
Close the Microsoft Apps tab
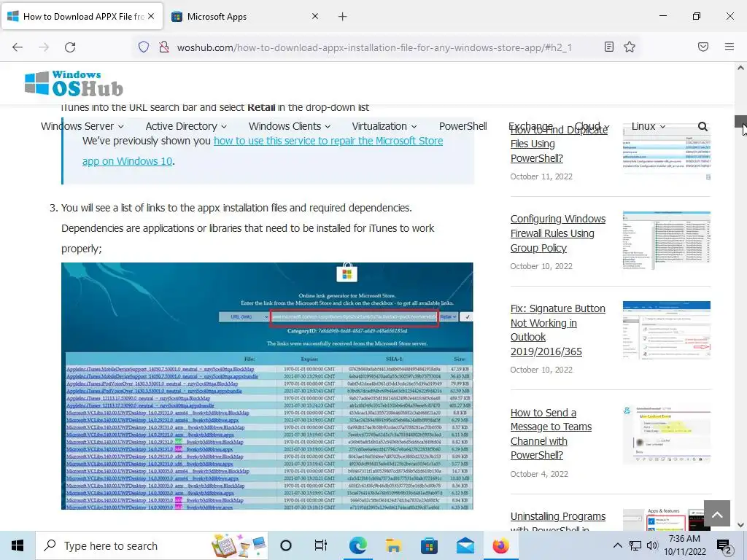click(315, 16)
